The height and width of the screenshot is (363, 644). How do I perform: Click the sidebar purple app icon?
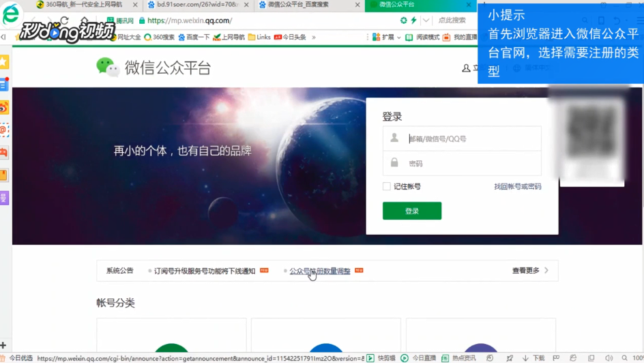tap(4, 199)
